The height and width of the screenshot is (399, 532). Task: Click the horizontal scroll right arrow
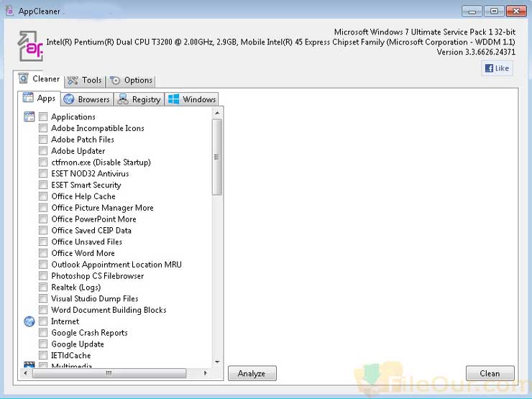[206, 373]
